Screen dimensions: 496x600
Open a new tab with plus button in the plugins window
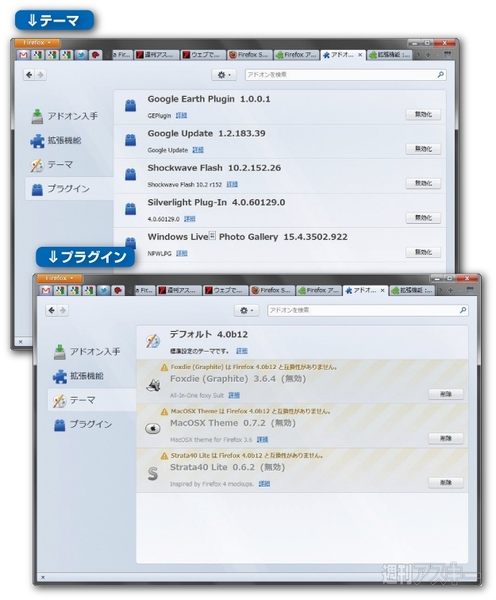428,55
